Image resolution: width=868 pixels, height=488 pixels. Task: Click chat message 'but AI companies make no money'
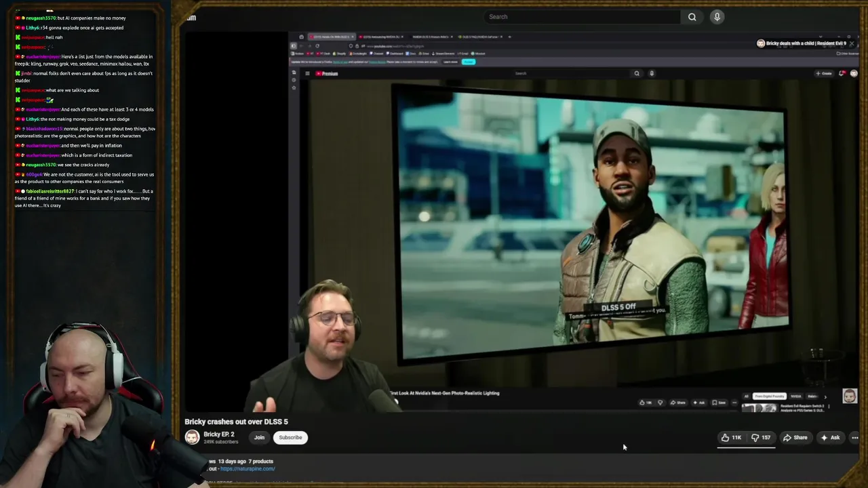tap(92, 18)
